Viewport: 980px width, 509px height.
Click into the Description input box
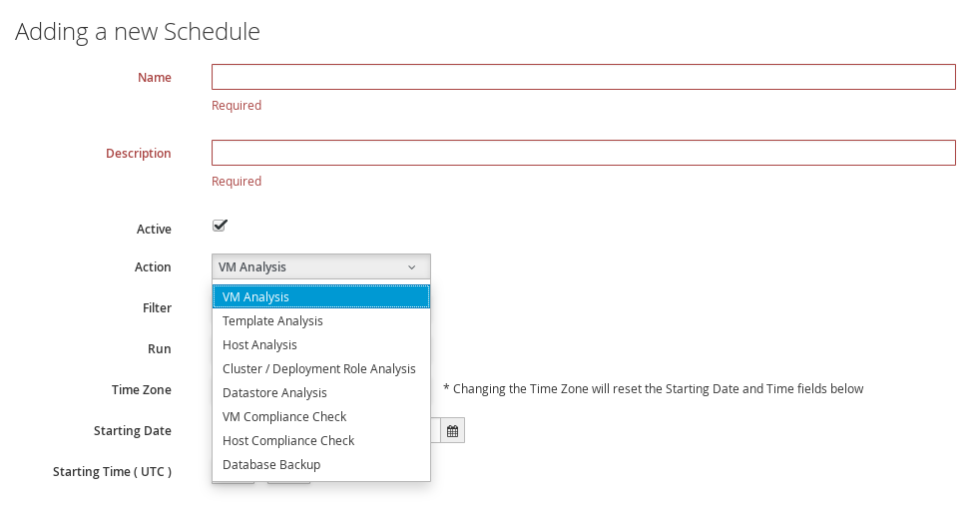[583, 153]
